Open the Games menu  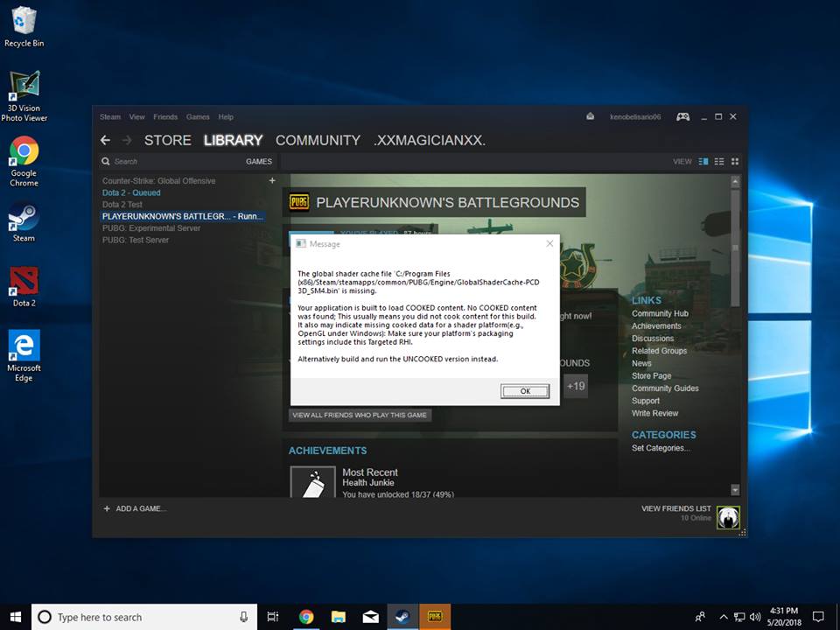(198, 116)
